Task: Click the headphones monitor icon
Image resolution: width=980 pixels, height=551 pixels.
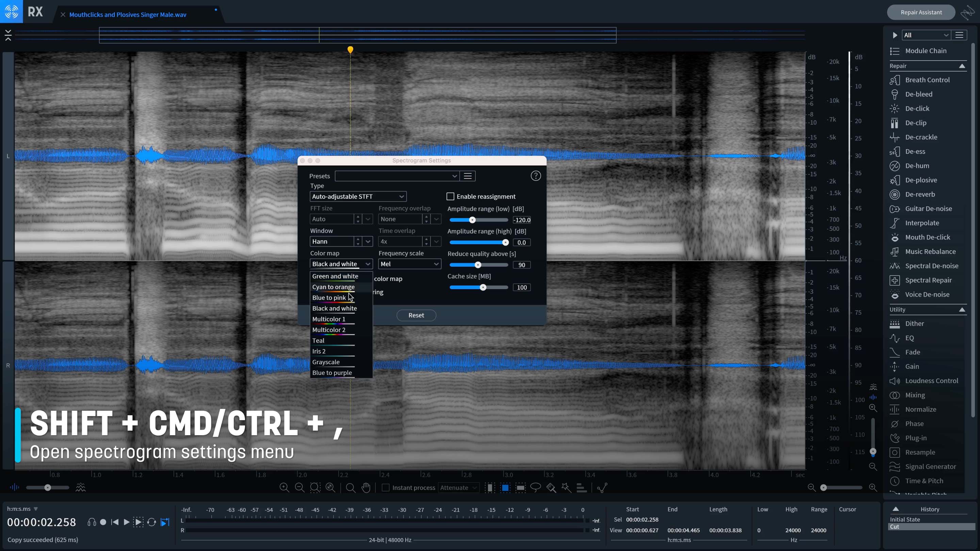Action: coord(92,522)
